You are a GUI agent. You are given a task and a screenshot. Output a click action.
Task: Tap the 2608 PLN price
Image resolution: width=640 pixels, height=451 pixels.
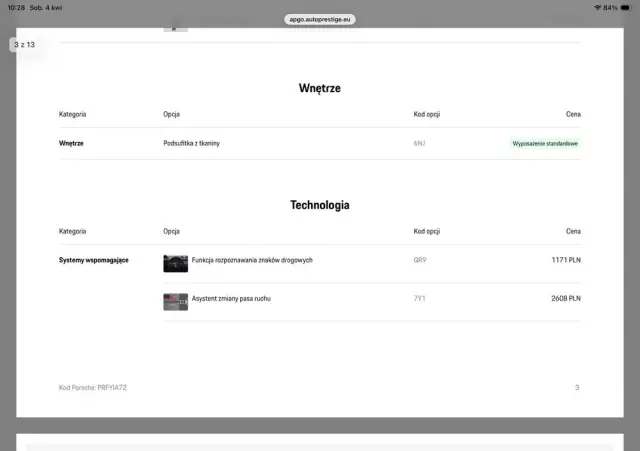point(565,298)
